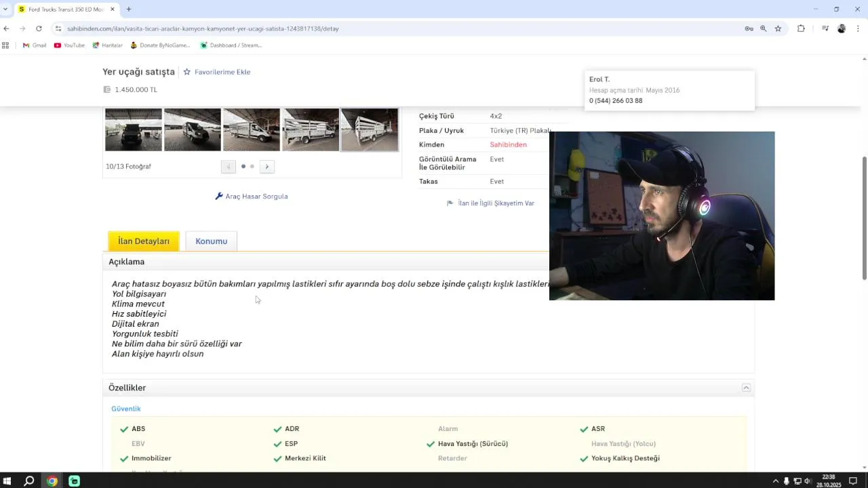Select the Ford Trucks Transit 350 ED tab
The width and height of the screenshot is (868, 488).
(x=66, y=9)
